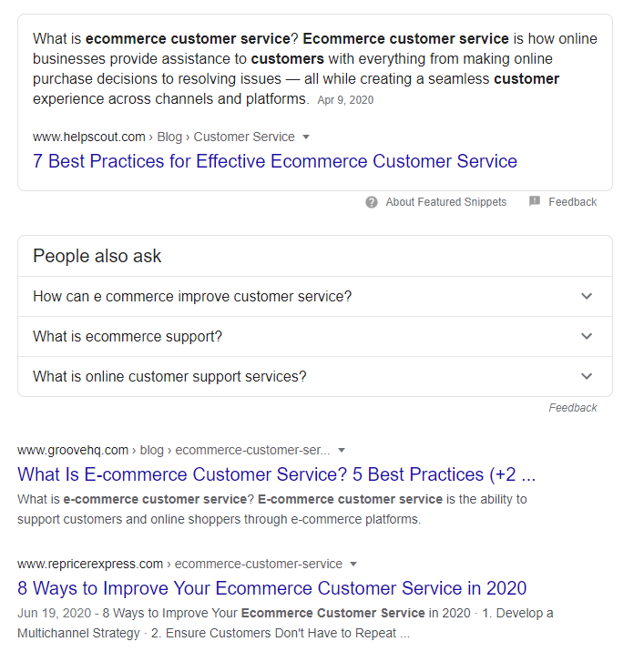Click the www.helpscout.com breadcrumb URL
Viewport: 644px width, 662px height.
click(89, 137)
